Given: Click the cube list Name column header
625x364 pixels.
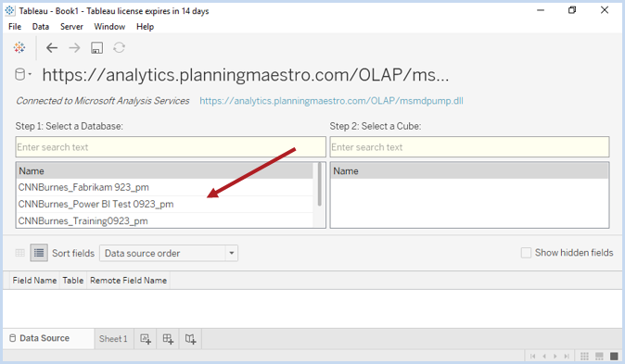Looking at the screenshot, I should click(x=469, y=170).
